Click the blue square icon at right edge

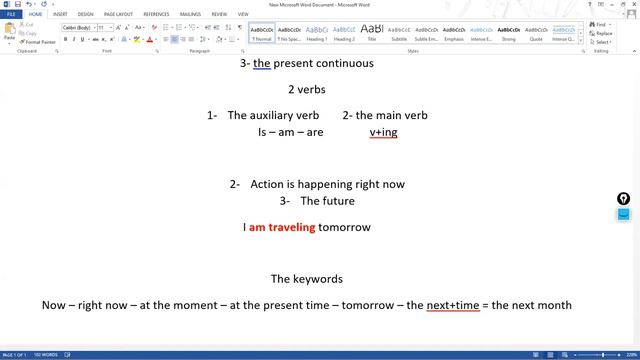pyautogui.click(x=623, y=214)
